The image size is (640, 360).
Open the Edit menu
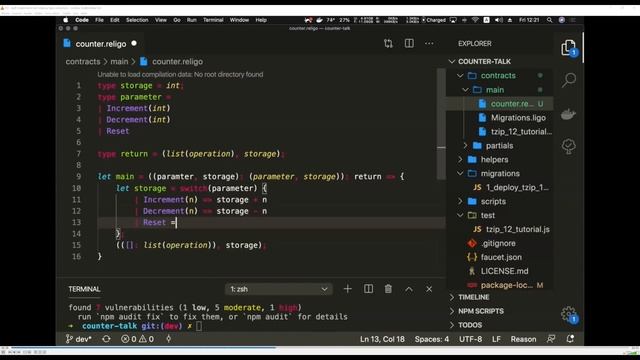coord(115,20)
